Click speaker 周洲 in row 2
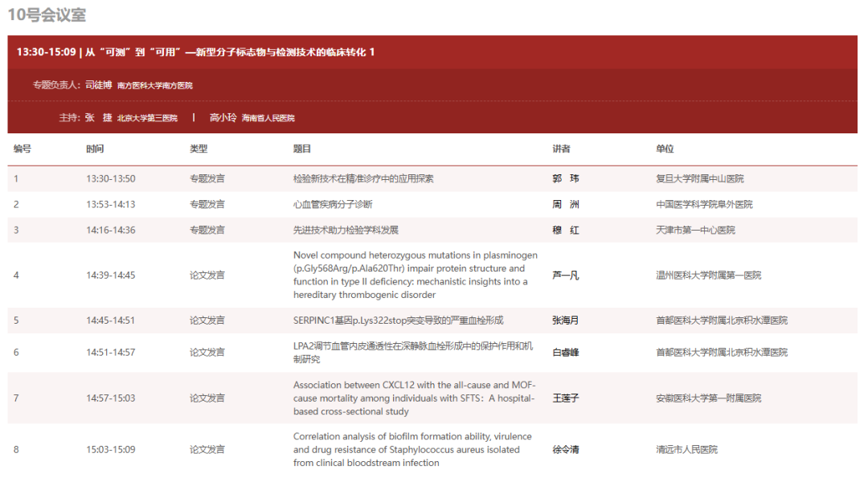The height and width of the screenshot is (482, 868). 566,204
